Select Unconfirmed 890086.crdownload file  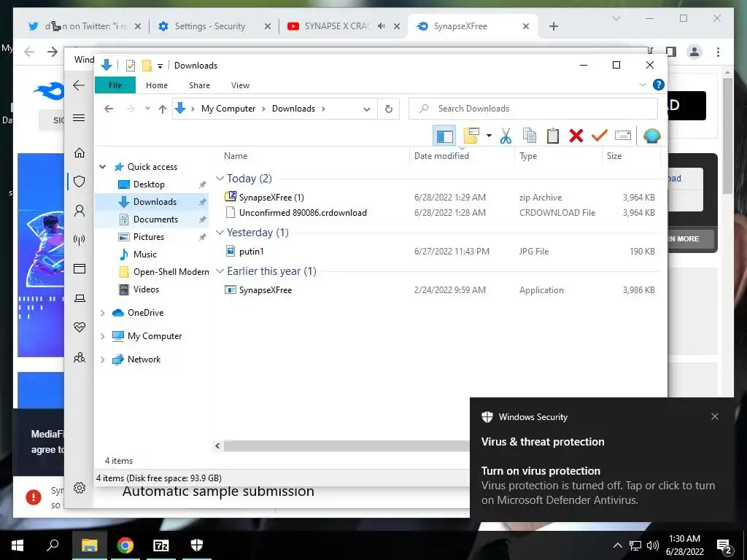[x=303, y=213]
